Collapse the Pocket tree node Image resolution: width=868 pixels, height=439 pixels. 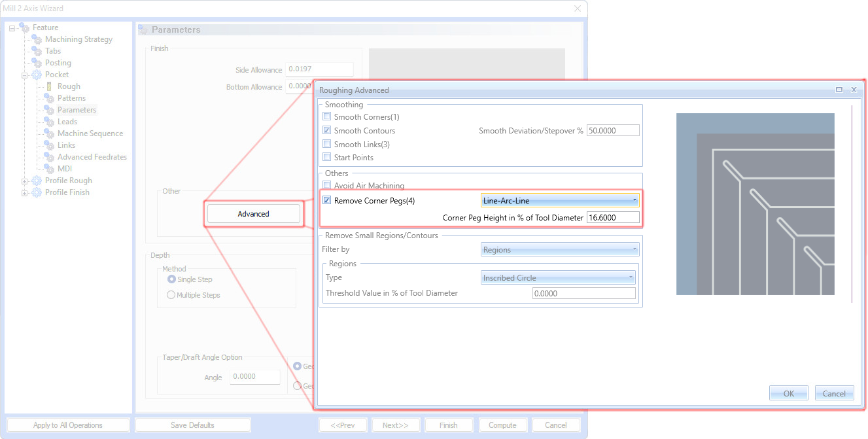coord(25,75)
